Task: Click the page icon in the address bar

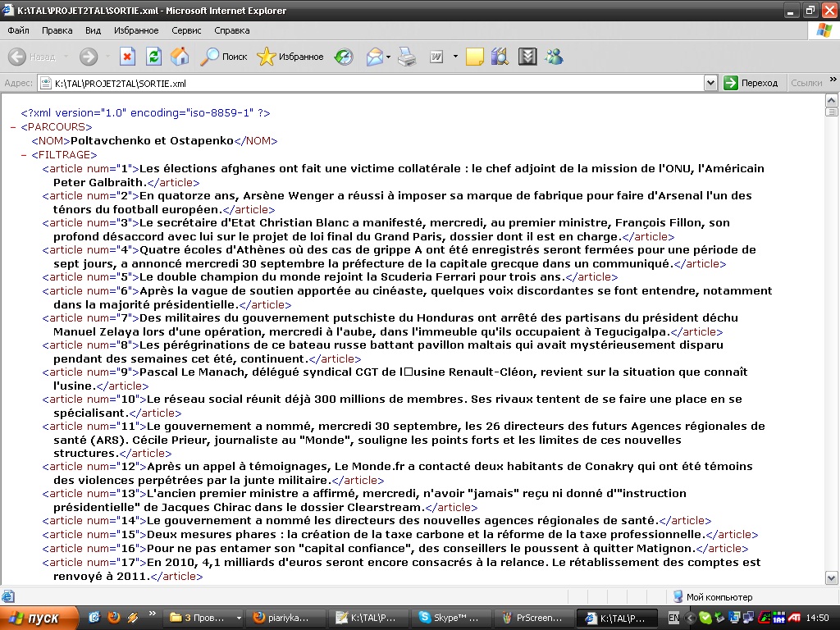Action: 46,83
